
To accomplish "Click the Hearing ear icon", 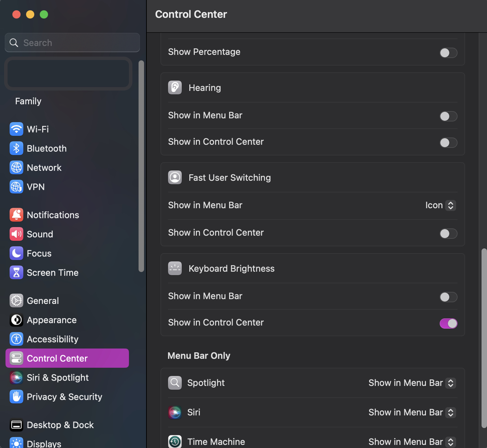I will [x=175, y=87].
